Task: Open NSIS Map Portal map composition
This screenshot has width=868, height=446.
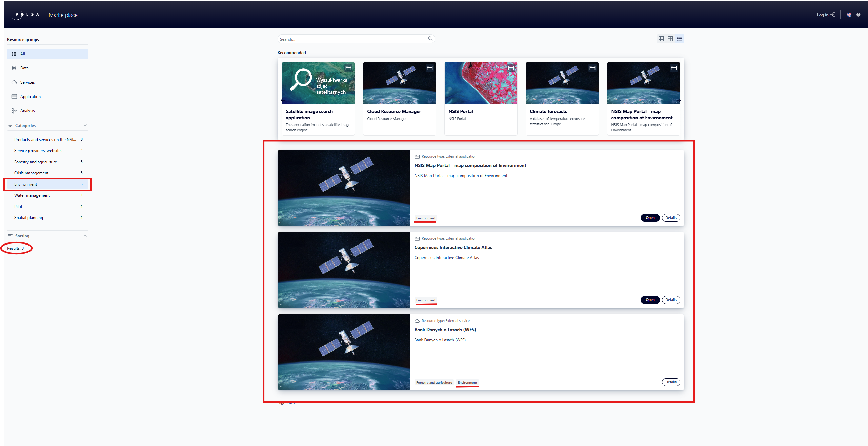Action: coord(650,218)
